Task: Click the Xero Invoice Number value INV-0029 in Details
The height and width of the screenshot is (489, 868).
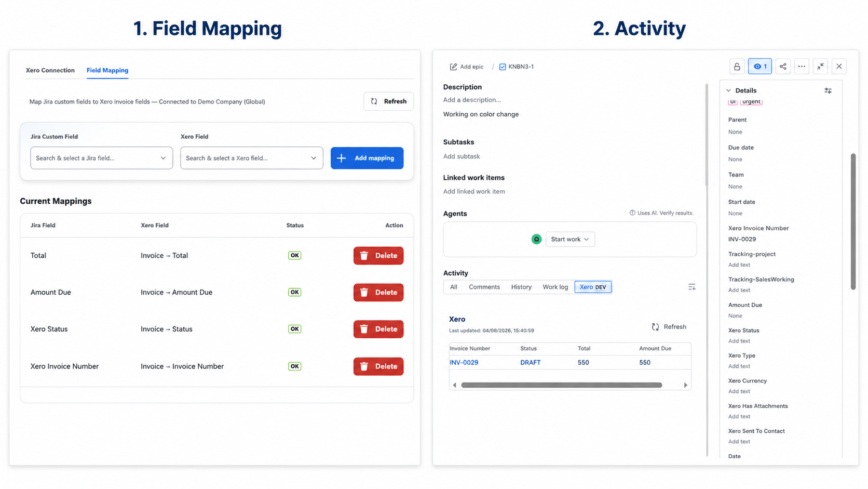Action: tap(742, 240)
